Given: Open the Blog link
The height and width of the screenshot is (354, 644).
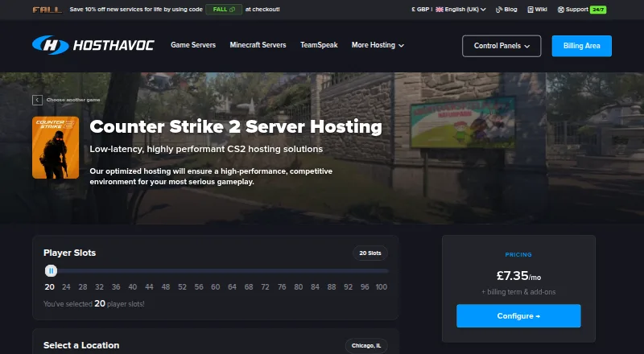Looking at the screenshot, I should pyautogui.click(x=506, y=10).
